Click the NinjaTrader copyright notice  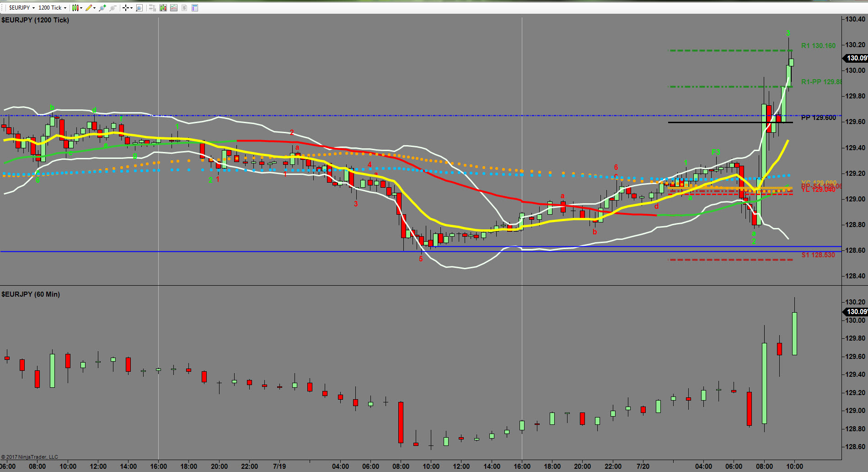30,457
